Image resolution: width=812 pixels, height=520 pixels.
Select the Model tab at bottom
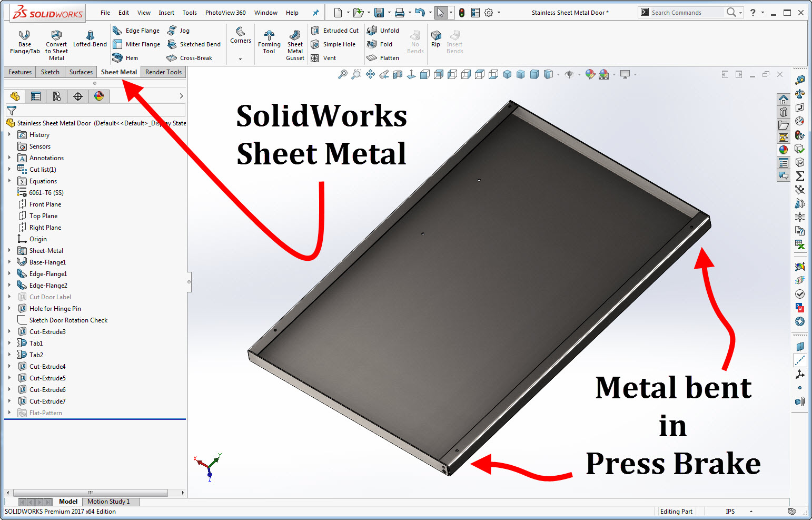[x=68, y=502]
